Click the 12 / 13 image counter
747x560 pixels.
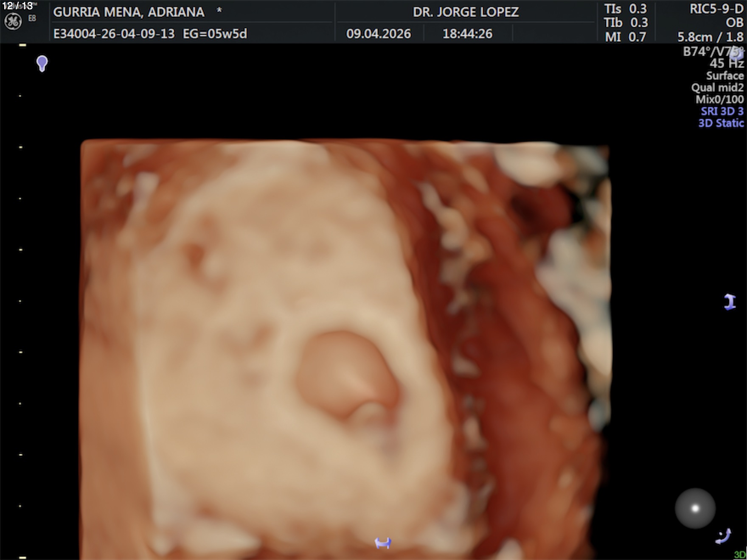tap(17, 6)
